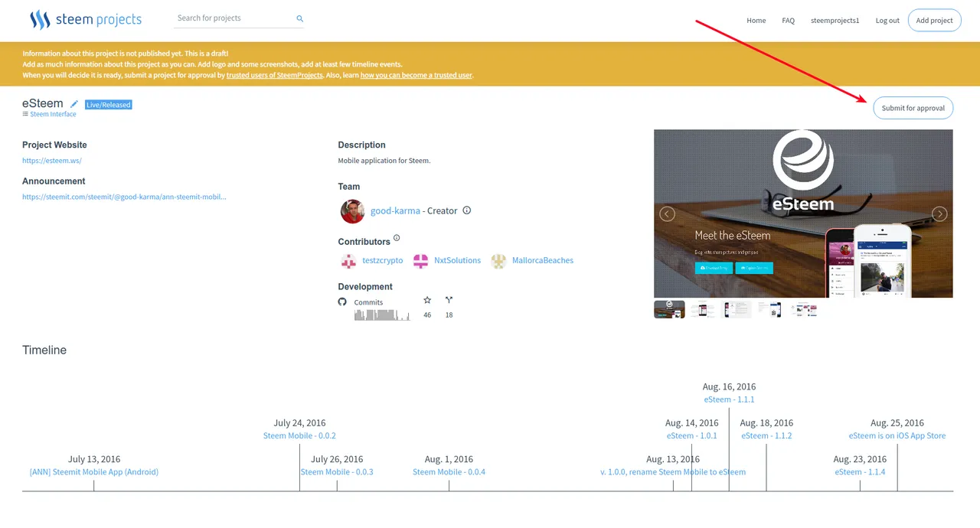Screen dimensions: 980x528
Task: Open good-karma's profile link
Action: click(395, 211)
